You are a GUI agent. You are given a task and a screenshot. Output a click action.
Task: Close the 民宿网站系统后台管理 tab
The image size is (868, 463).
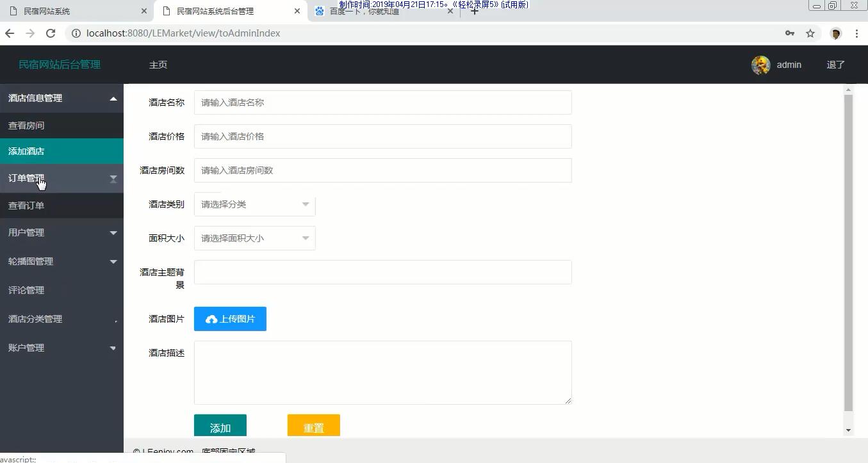(x=297, y=11)
